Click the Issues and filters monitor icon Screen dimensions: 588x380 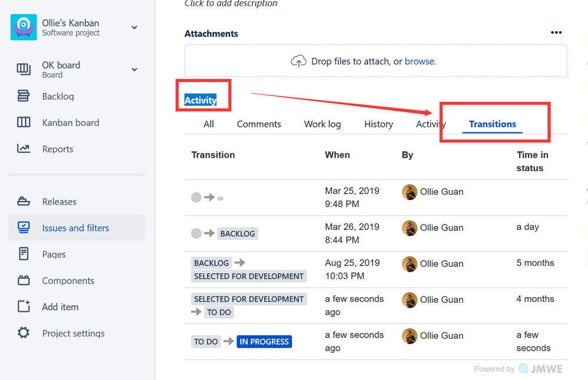(x=24, y=228)
